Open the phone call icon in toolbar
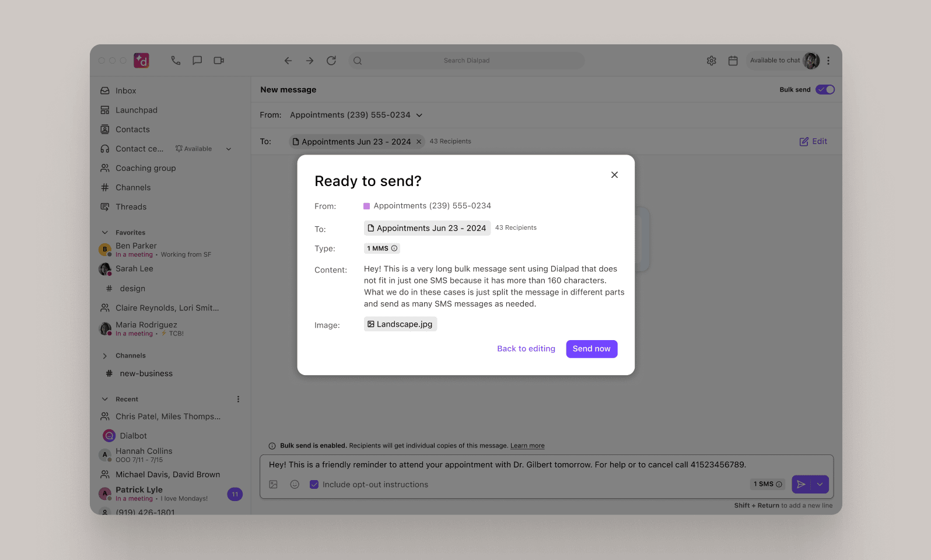This screenshot has height=560, width=931. tap(176, 60)
